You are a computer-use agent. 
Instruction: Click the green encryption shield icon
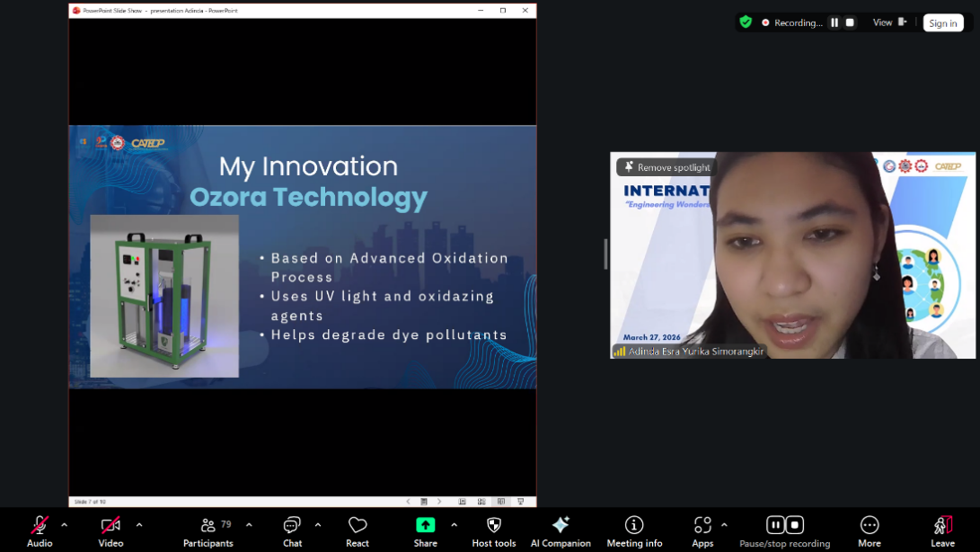[x=746, y=22]
